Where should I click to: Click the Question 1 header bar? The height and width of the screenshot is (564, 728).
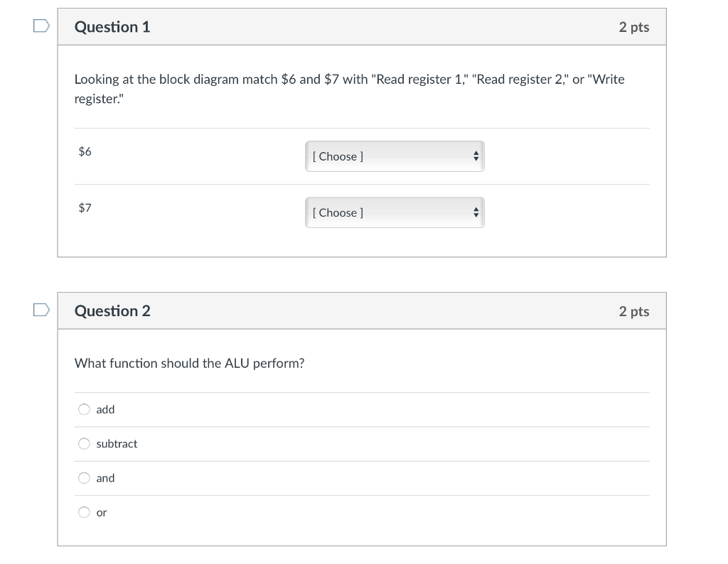363,26
